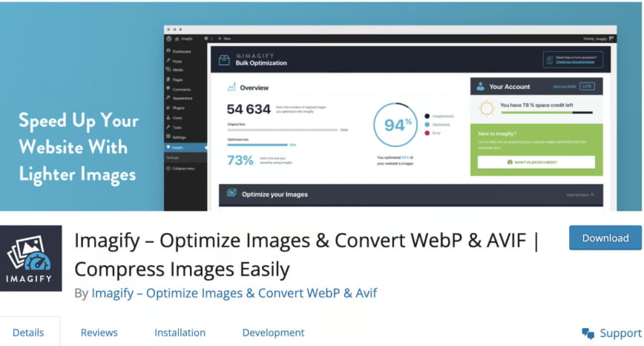644x346 pixels.
Task: Select Dashboard in banner sidebar
Action: point(182,51)
